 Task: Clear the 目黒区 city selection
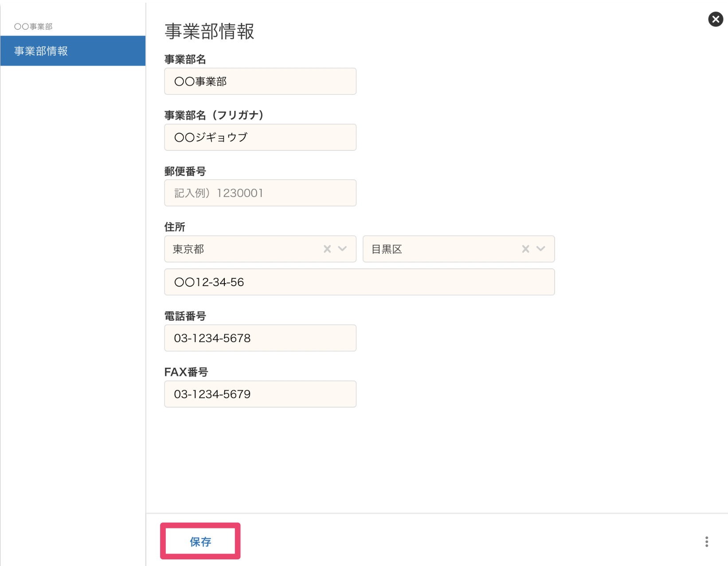pos(525,249)
